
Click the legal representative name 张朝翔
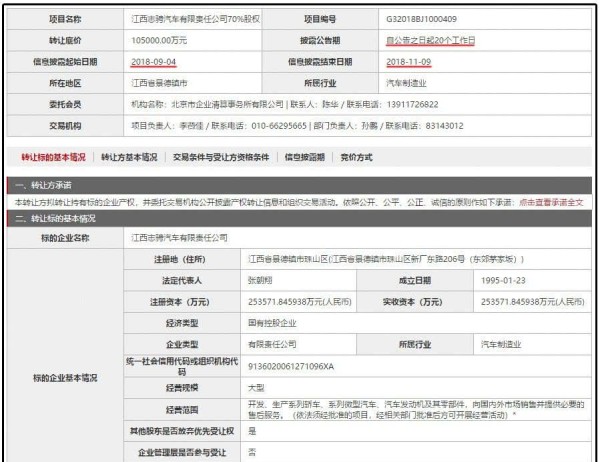pos(259,281)
